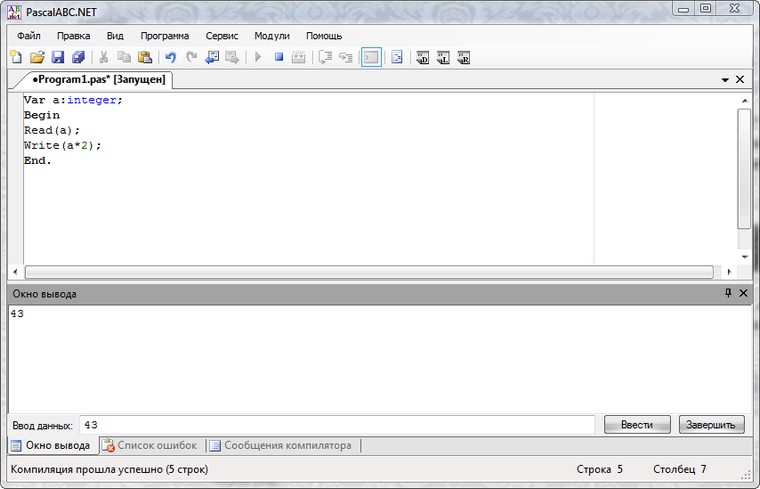Click the code line 'Var a:integer;'

(x=73, y=100)
